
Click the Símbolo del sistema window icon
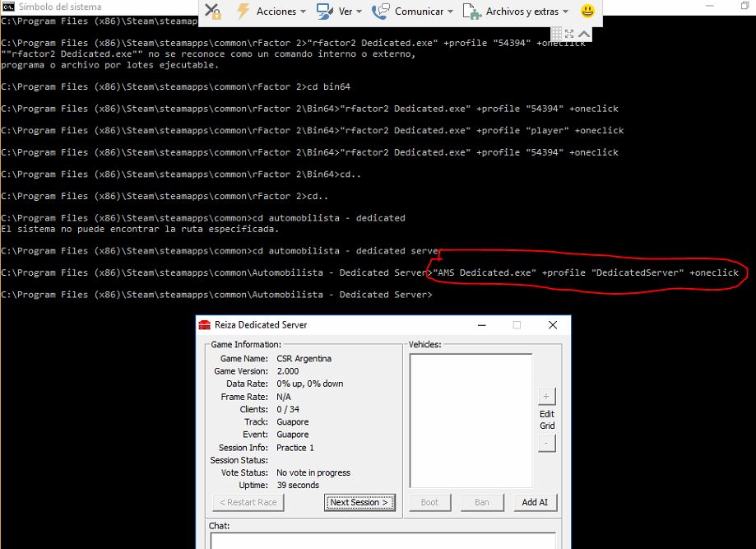point(8,7)
